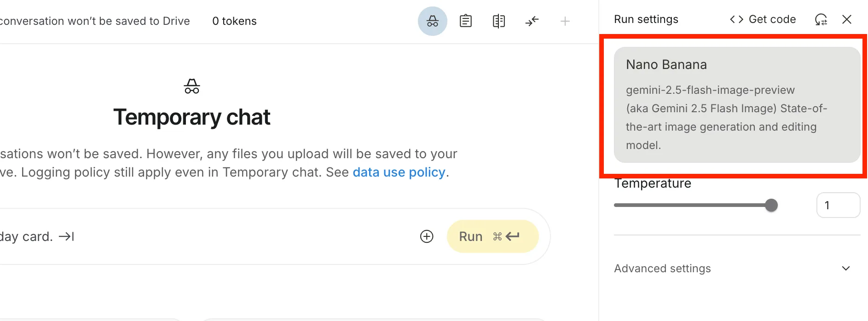Image resolution: width=868 pixels, height=321 pixels.
Task: Open the data use policy link
Action: [x=399, y=172]
